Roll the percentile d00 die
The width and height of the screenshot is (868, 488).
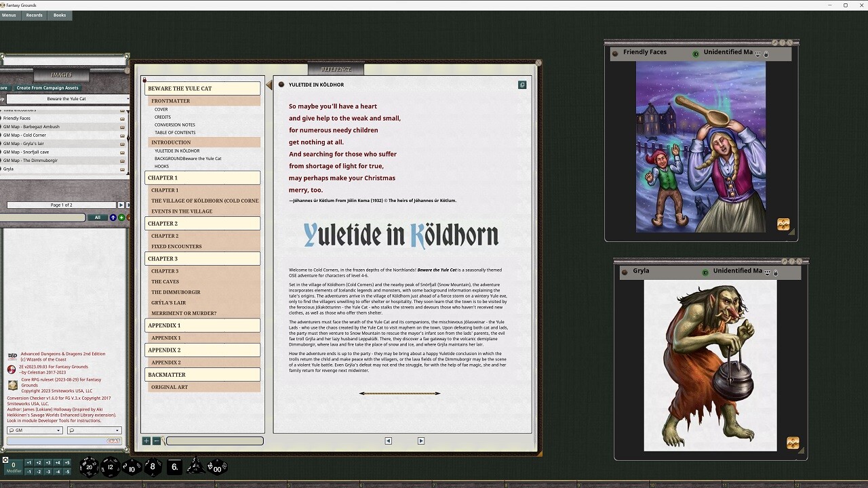(x=217, y=466)
